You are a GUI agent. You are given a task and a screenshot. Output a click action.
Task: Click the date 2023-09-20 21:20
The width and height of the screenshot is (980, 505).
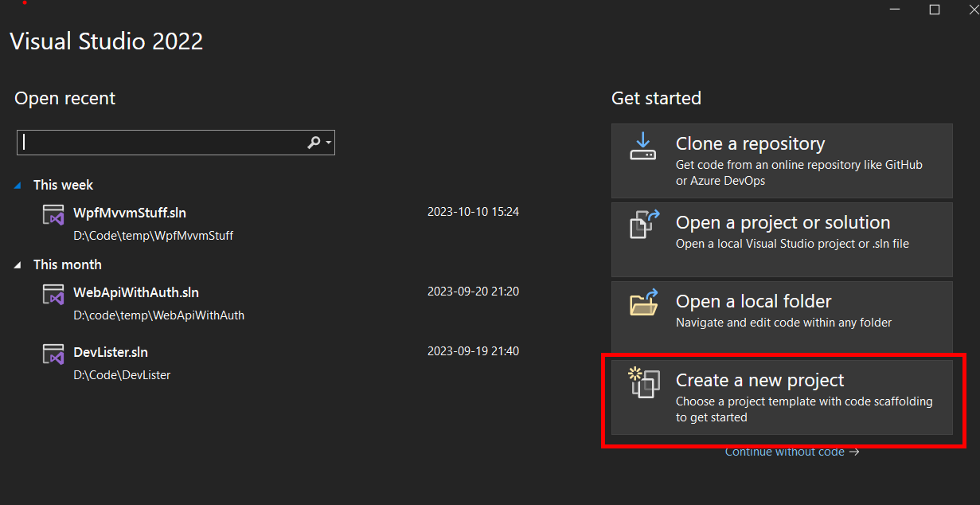click(473, 292)
